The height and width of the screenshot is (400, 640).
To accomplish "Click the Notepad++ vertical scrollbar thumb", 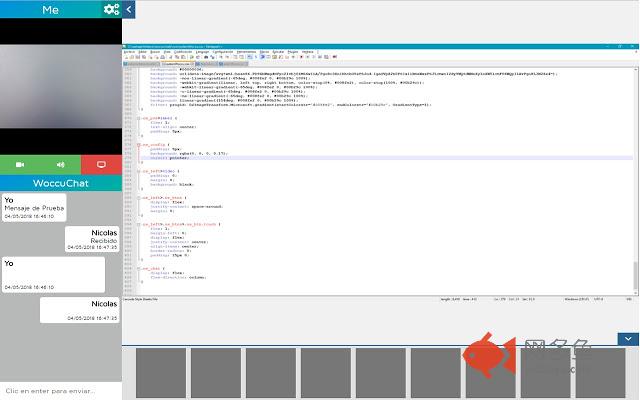I will pyautogui.click(x=636, y=276).
